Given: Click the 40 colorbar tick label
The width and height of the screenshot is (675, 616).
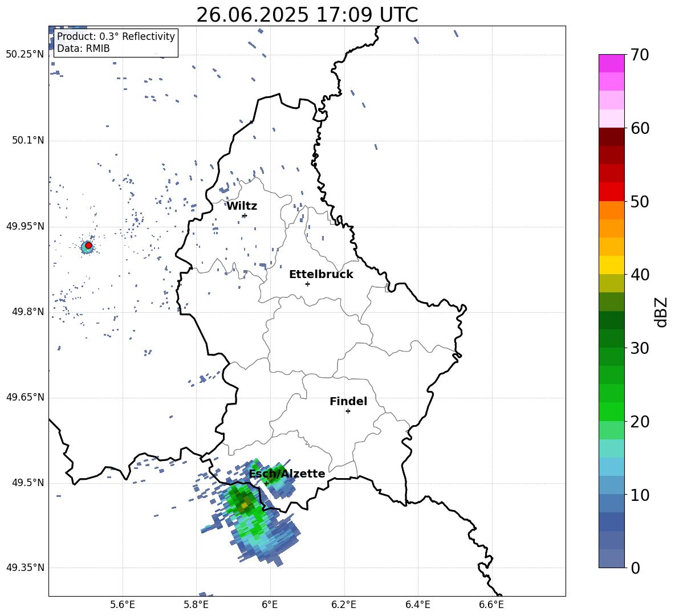Looking at the screenshot, I should [x=640, y=275].
